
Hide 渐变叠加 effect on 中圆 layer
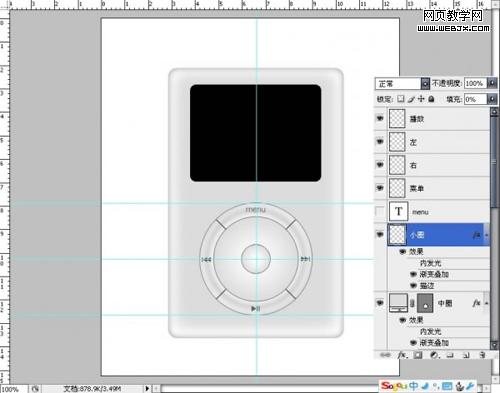(x=413, y=343)
